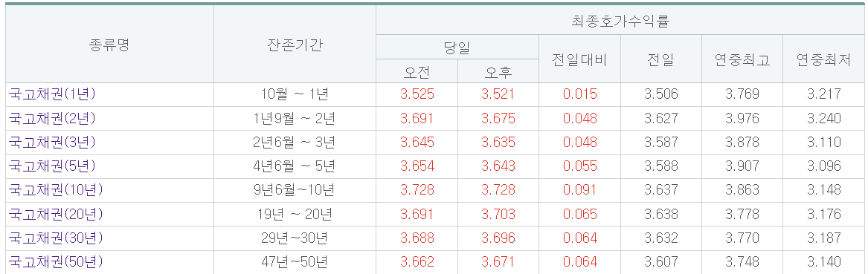
Task: Click morning yield 3.525 for 1-year bond
Action: 417,94
